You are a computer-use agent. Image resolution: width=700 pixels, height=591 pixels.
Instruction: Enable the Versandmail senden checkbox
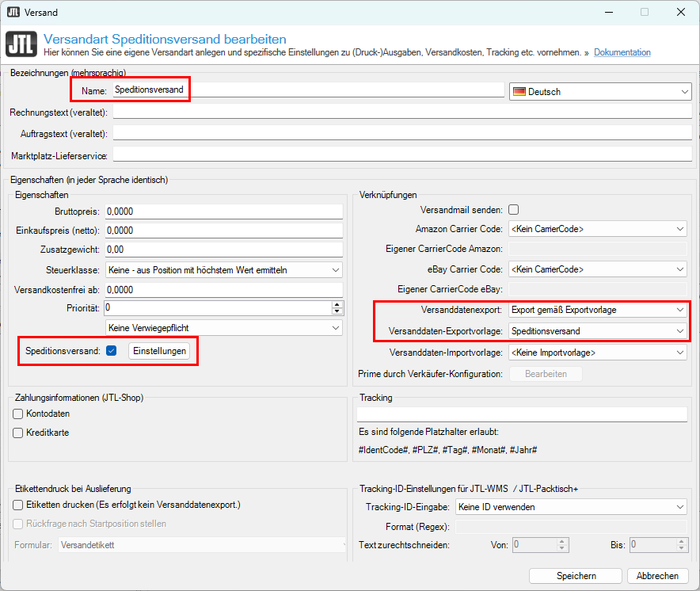pyautogui.click(x=513, y=210)
